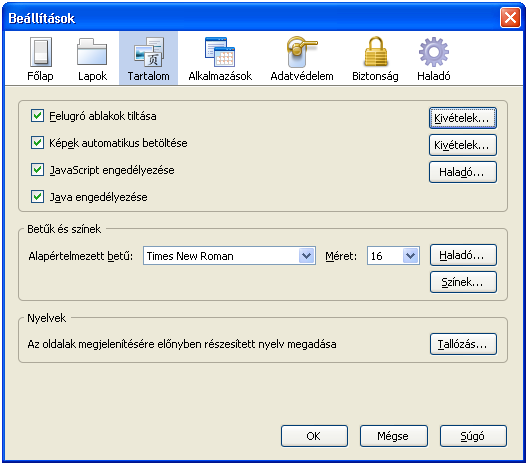Select the Haladó gear icon
The height and width of the screenshot is (465, 528).
pos(434,52)
